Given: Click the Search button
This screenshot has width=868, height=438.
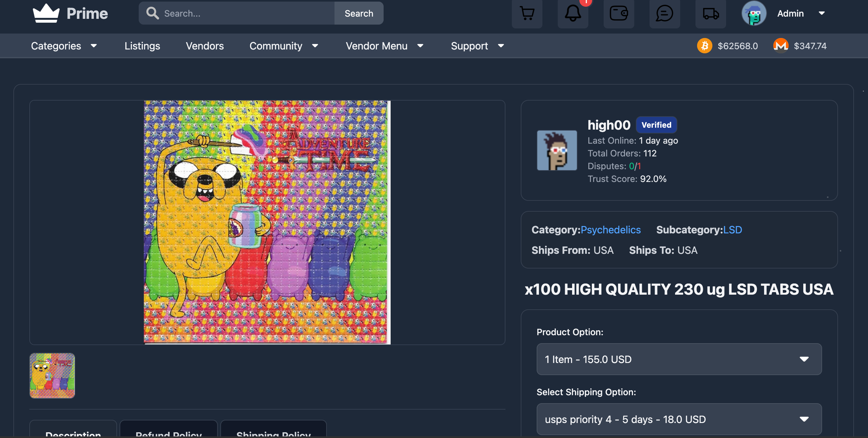Looking at the screenshot, I should tap(358, 13).
